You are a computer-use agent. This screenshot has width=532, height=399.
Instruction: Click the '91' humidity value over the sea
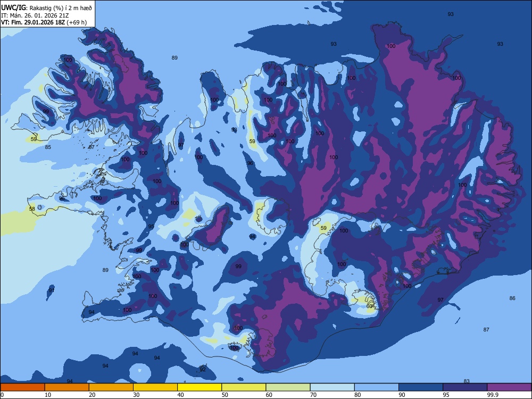tap(51, 290)
